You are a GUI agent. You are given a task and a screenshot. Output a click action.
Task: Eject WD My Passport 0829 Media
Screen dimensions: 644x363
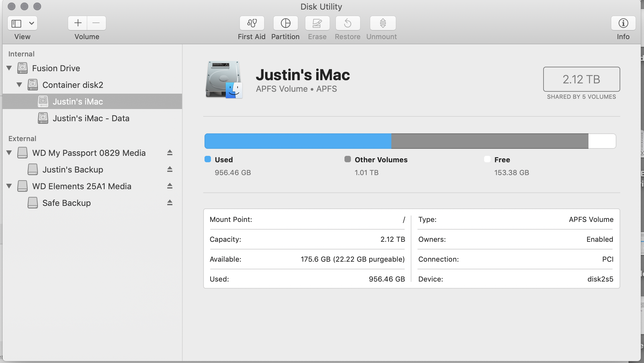(170, 153)
